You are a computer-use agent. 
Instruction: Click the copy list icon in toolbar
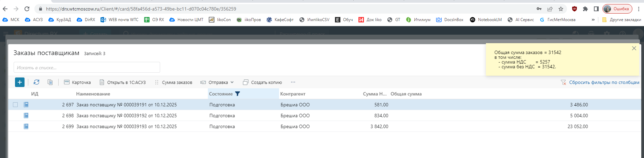50,82
